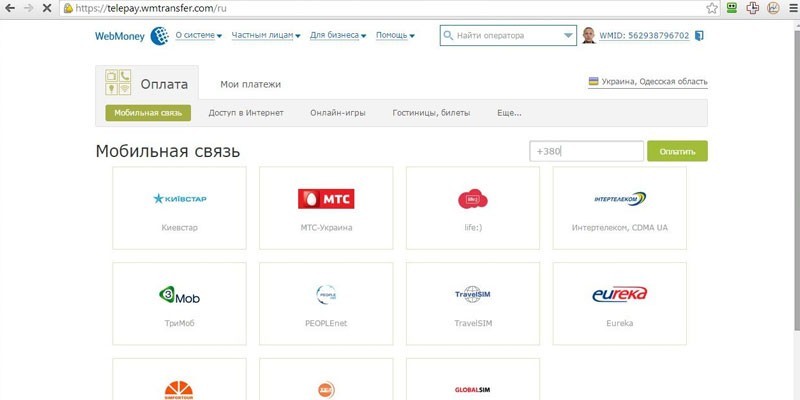Click the magnifier icon in operator search
The height and width of the screenshot is (400, 800).
[448, 36]
